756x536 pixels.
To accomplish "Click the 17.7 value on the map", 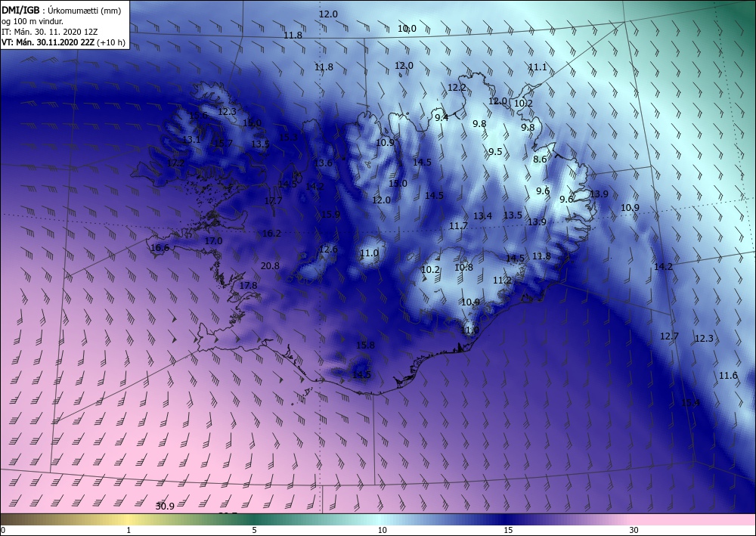I will [x=273, y=200].
